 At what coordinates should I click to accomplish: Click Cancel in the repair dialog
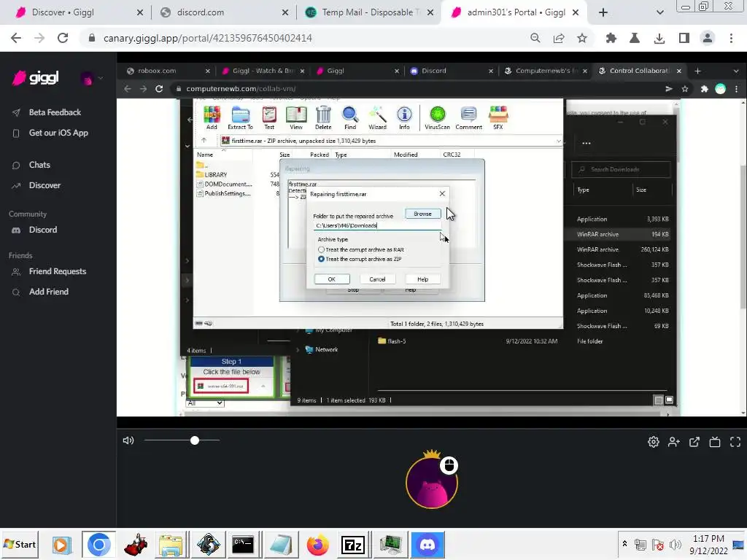tap(377, 279)
